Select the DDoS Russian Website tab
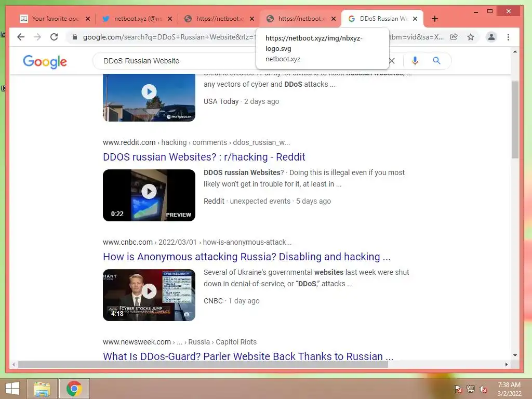 point(382,19)
